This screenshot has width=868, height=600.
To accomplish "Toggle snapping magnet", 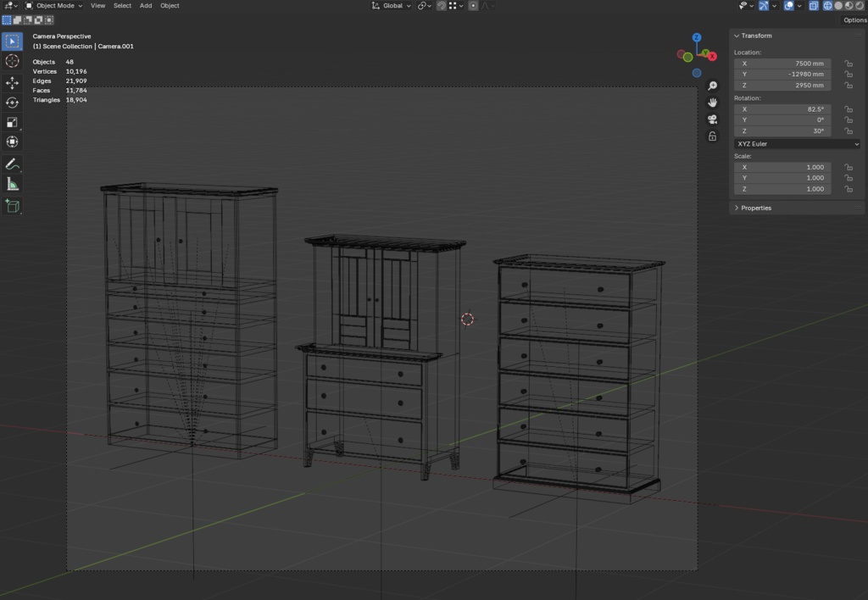I will (x=441, y=6).
